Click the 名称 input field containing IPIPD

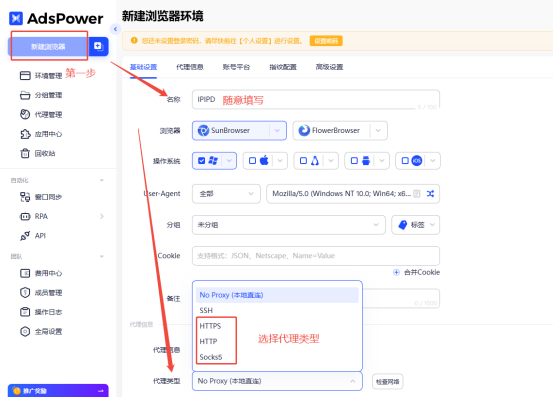316,100
